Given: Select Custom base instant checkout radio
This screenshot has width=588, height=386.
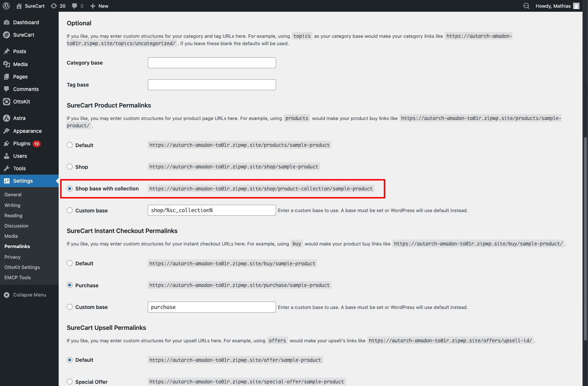Looking at the screenshot, I should pyautogui.click(x=70, y=307).
